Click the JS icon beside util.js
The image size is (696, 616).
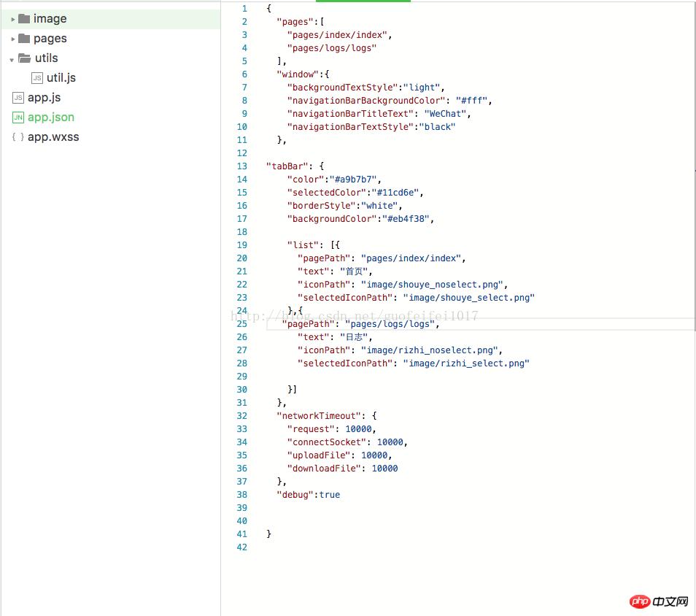(37, 78)
